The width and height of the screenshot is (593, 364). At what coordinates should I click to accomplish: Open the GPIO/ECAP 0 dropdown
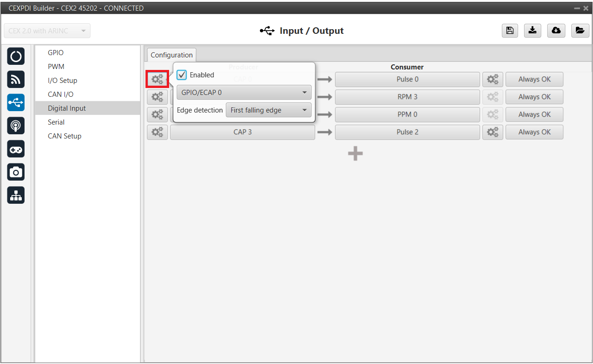pyautogui.click(x=244, y=93)
